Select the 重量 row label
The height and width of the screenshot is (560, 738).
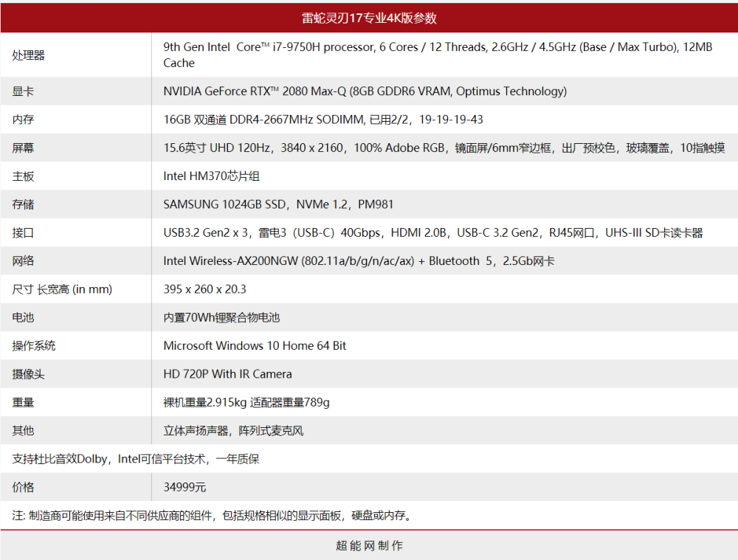23,402
